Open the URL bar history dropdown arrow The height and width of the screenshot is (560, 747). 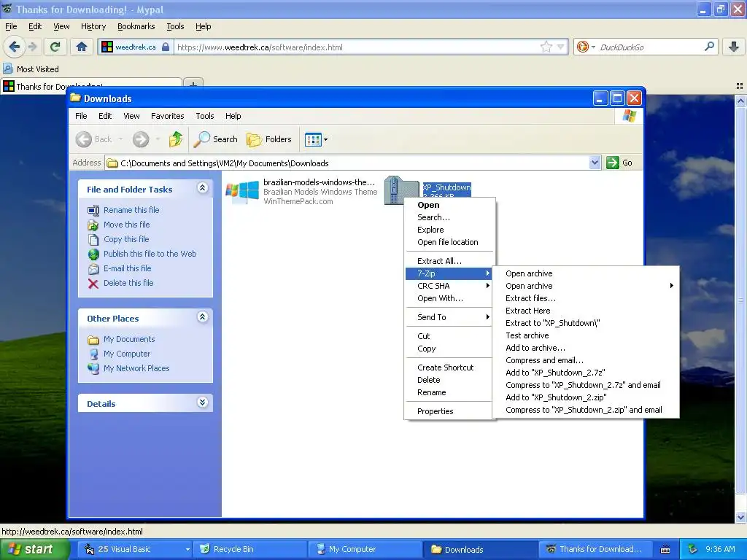(561, 47)
